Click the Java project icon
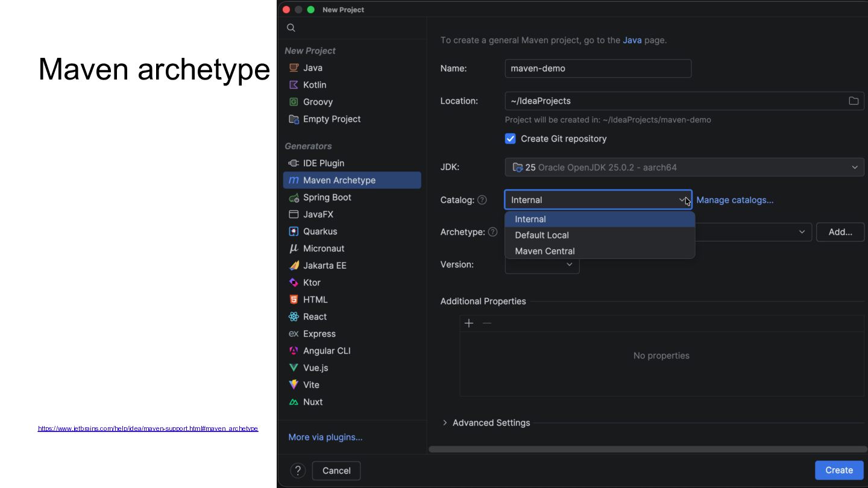Screen dimensions: 868x488 [x=294, y=68]
